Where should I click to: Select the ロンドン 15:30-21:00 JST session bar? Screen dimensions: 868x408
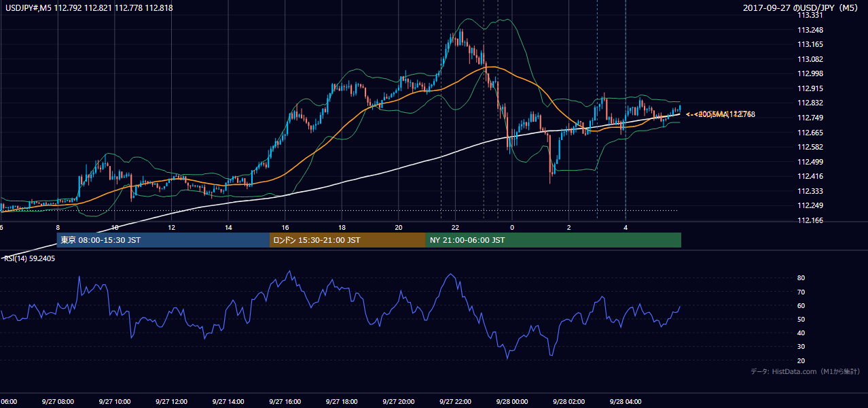tap(348, 240)
